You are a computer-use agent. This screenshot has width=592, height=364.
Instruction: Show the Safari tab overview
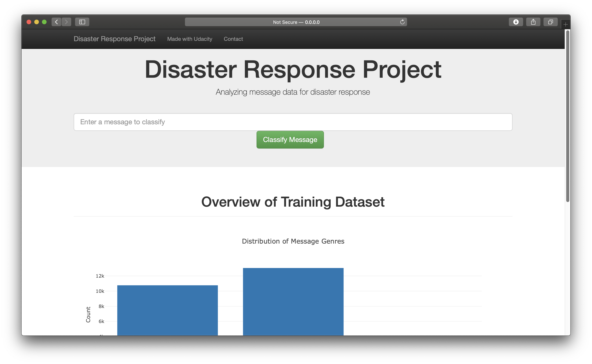tap(550, 22)
